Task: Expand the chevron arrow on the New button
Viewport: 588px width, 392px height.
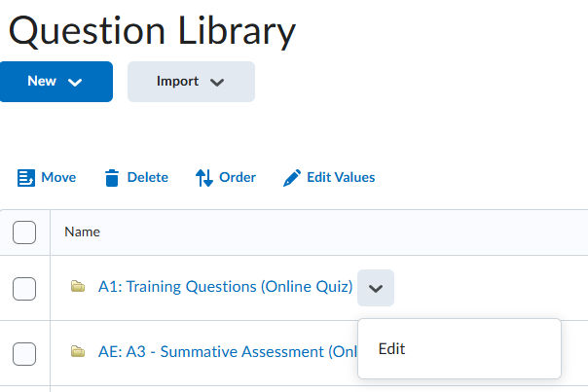Action: [76, 83]
